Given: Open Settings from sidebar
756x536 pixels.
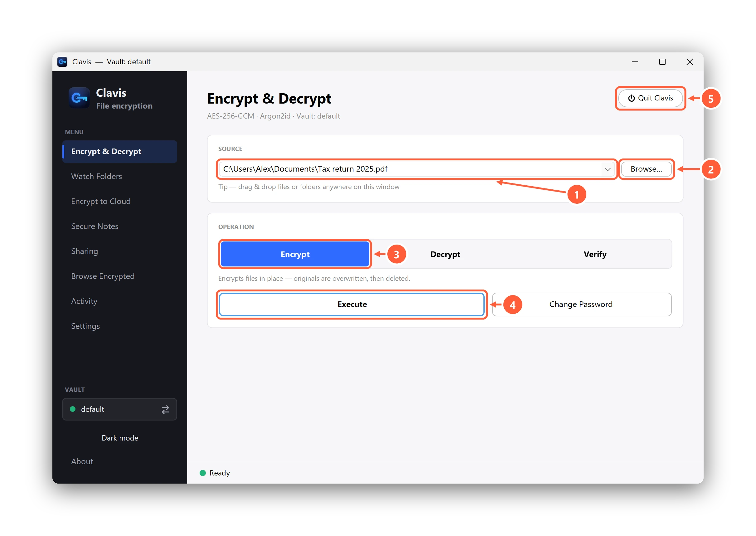Looking at the screenshot, I should pyautogui.click(x=120, y=326).
